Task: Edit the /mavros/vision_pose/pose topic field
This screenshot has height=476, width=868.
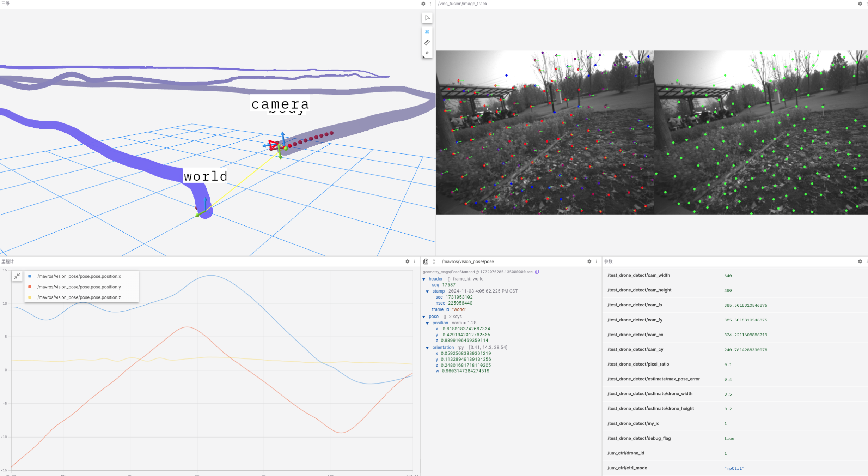Action: coord(467,261)
